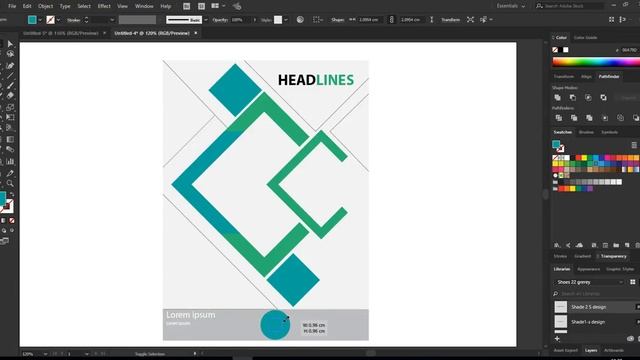Screen dimensions: 640x360
Task: Open the Window menu
Action: [x=144, y=6]
